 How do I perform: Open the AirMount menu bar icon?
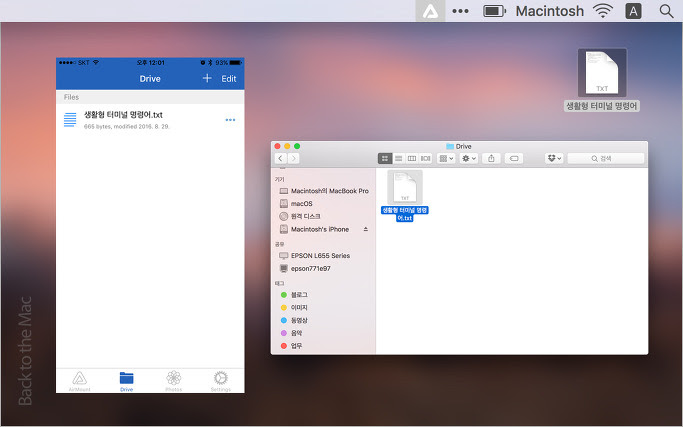(x=430, y=11)
